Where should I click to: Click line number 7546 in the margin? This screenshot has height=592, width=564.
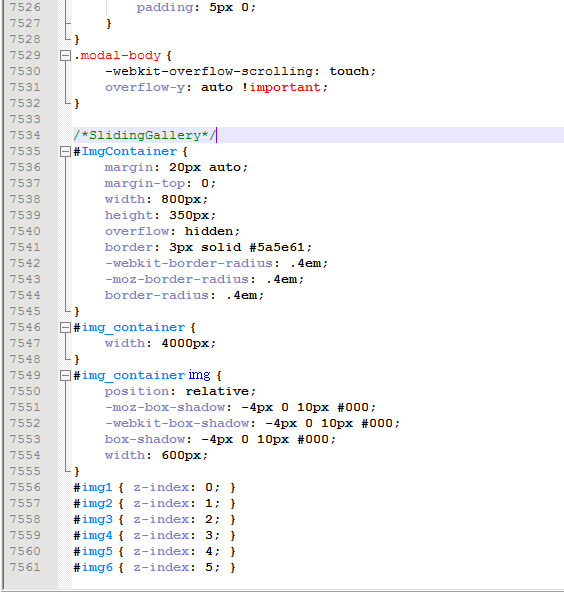coord(25,327)
